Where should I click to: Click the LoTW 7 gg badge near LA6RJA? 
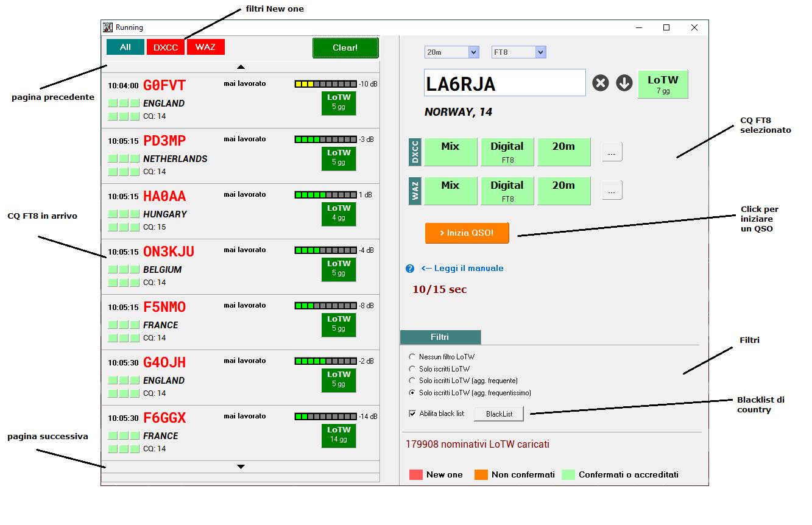click(662, 82)
